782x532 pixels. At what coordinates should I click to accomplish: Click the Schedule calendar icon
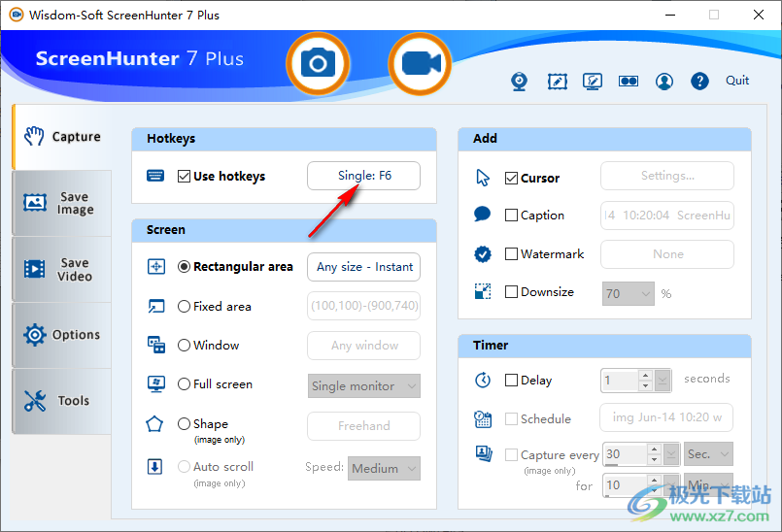(483, 418)
